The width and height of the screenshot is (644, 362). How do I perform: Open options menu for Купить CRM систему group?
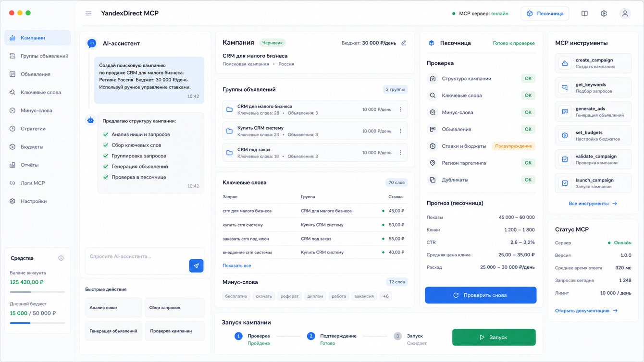pos(400,131)
